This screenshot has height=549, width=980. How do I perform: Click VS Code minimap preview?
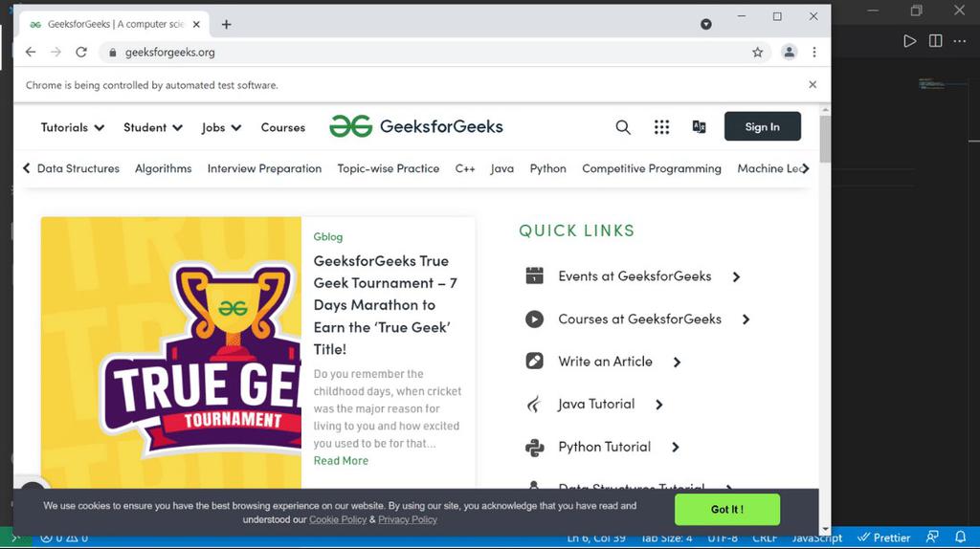click(x=934, y=84)
